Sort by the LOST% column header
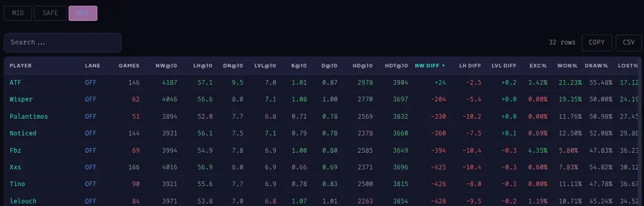 click(x=628, y=66)
